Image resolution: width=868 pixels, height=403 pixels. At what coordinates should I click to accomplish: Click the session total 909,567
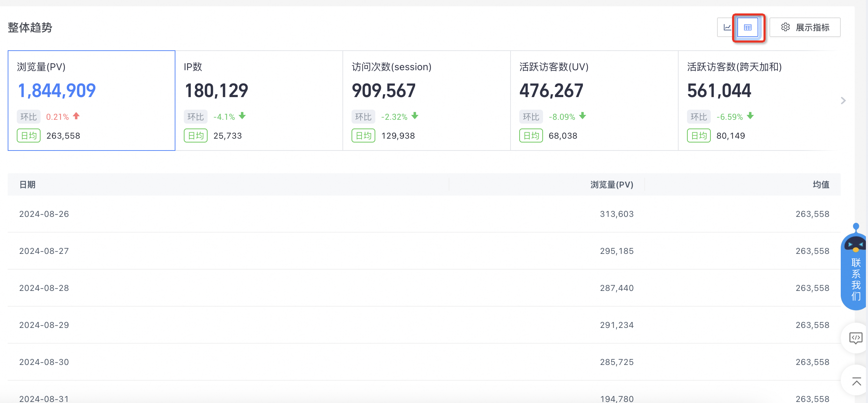[384, 91]
